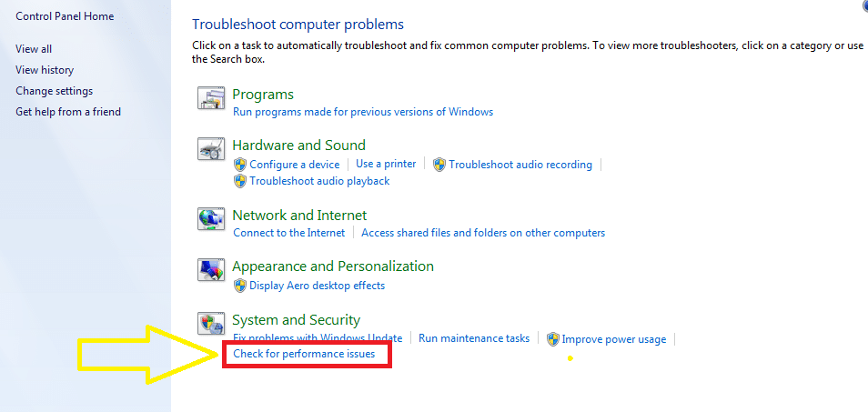Open the Use a printer troubleshooter
The image size is (868, 412).
click(386, 164)
